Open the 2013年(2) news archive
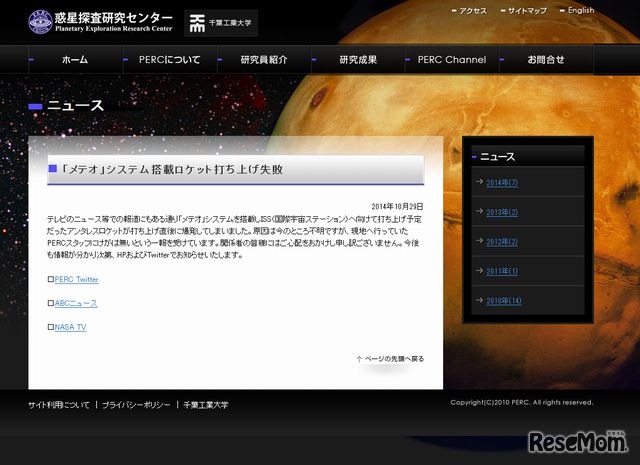The width and height of the screenshot is (640, 465). coord(502,212)
